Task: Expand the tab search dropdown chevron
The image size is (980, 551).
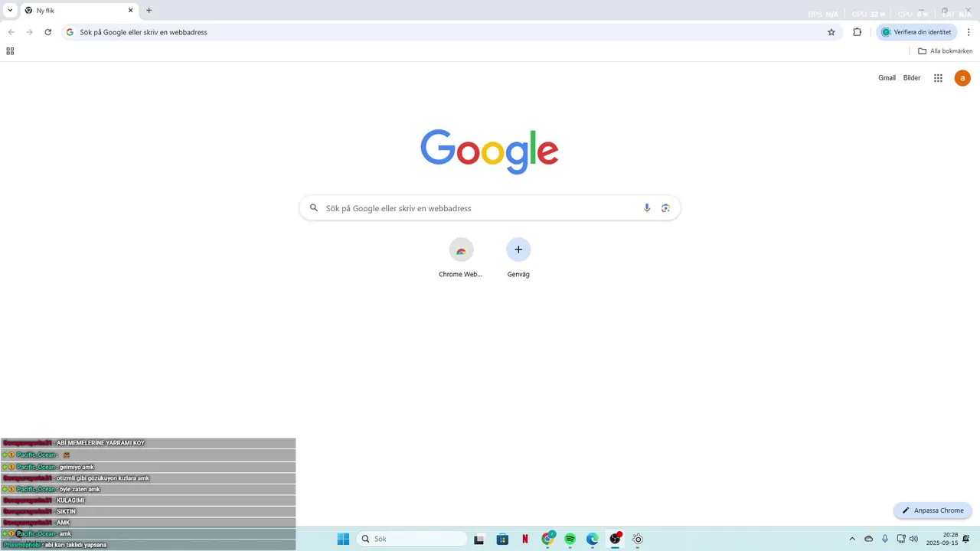Action: pyautogui.click(x=10, y=11)
